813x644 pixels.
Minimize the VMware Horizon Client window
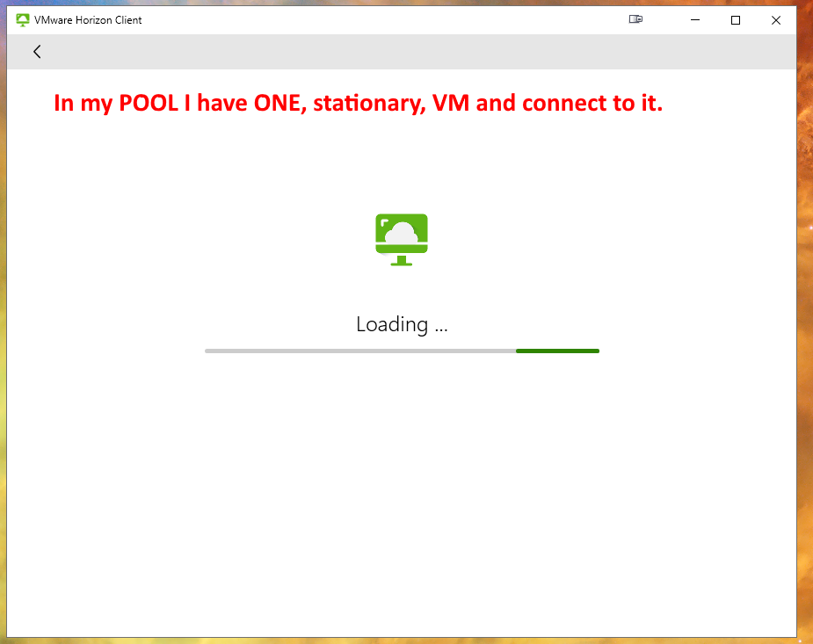pos(695,20)
